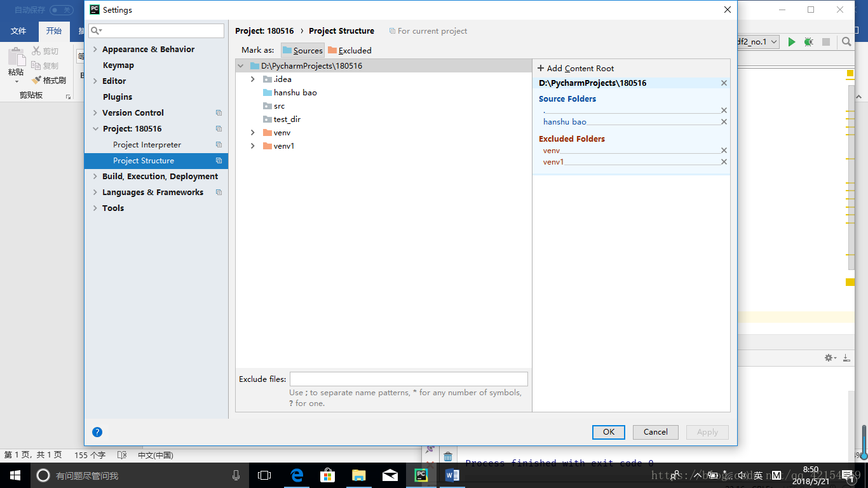Focus the settings search field
This screenshot has height=488, width=868.
(156, 30)
